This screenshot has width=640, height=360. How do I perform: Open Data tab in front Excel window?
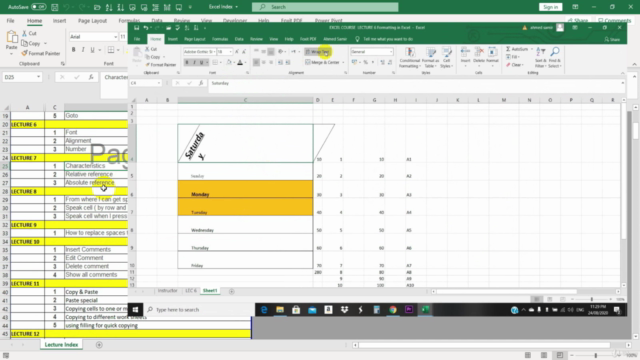239,39
